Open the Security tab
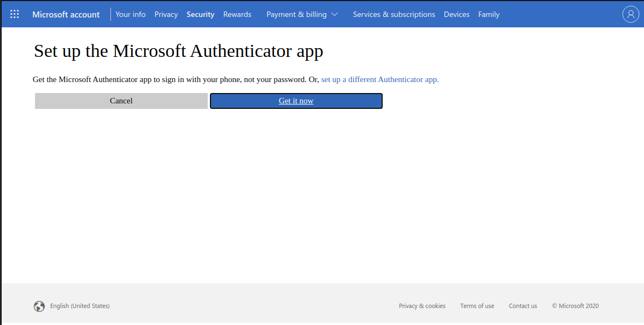 pos(201,14)
